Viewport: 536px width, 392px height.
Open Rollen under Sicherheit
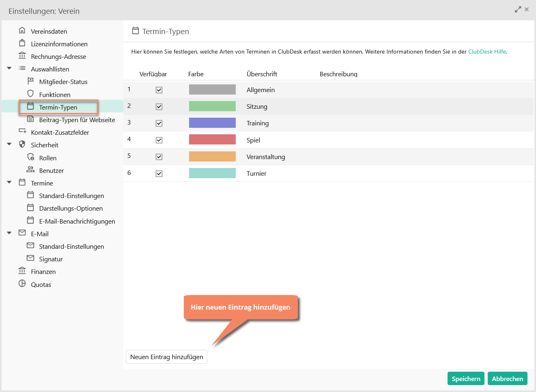[48, 158]
